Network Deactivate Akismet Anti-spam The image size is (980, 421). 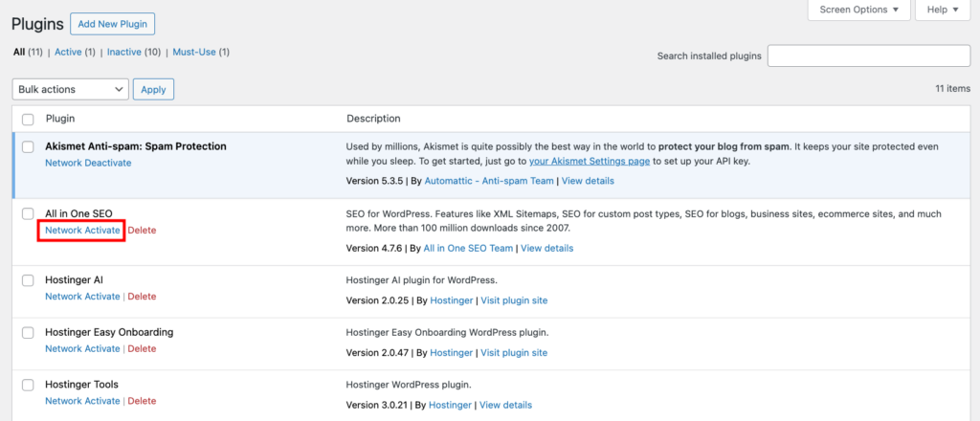[88, 163]
